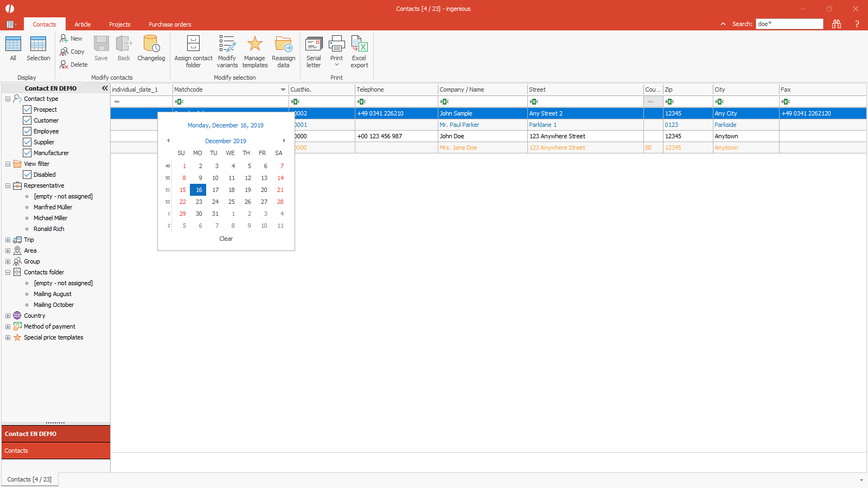868x488 pixels.
Task: Click the binoculars search icon
Action: point(837,24)
